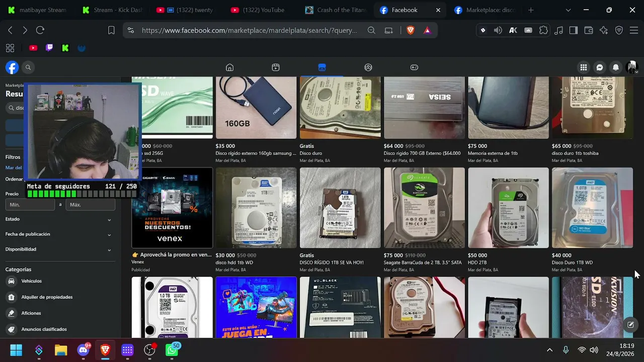Close the active Facebook tab

(438, 10)
